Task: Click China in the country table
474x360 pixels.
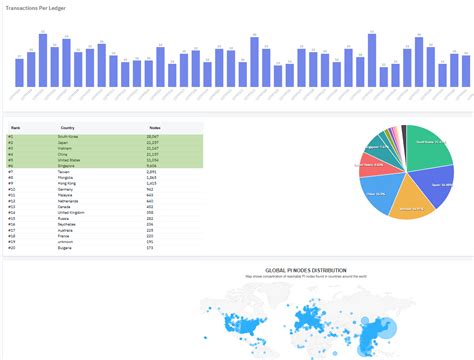Action: tap(62, 154)
